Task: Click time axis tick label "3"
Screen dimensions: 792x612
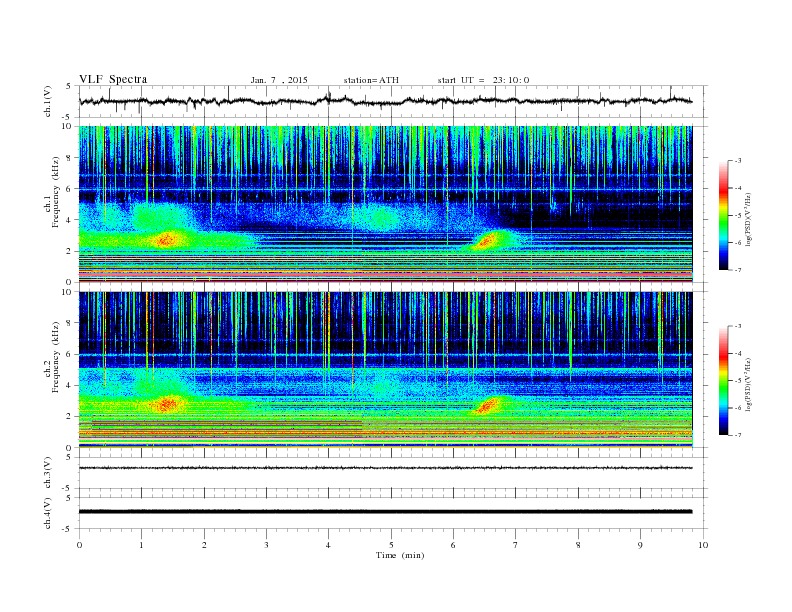Action: point(266,545)
